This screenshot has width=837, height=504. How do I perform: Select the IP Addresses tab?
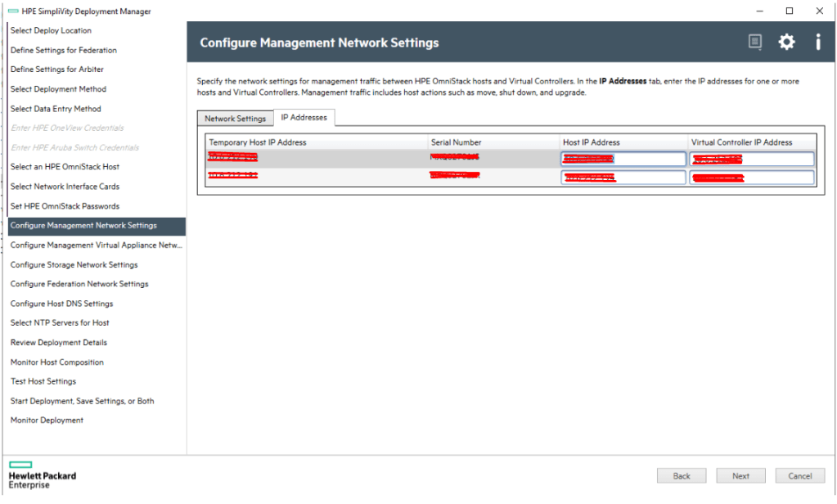(x=304, y=118)
